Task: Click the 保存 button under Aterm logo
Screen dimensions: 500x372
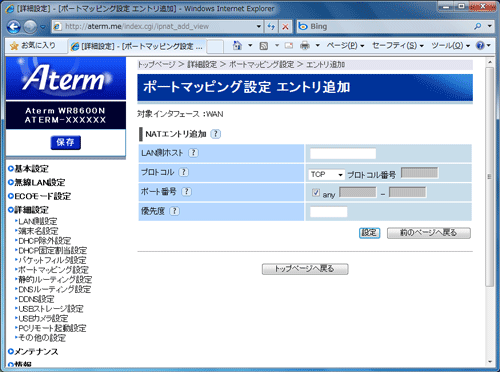Action: 65,143
